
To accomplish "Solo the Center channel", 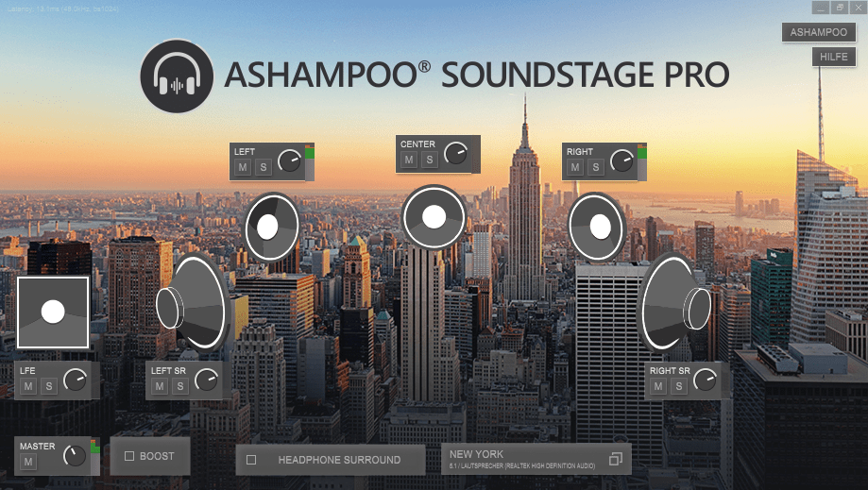I will [x=430, y=160].
